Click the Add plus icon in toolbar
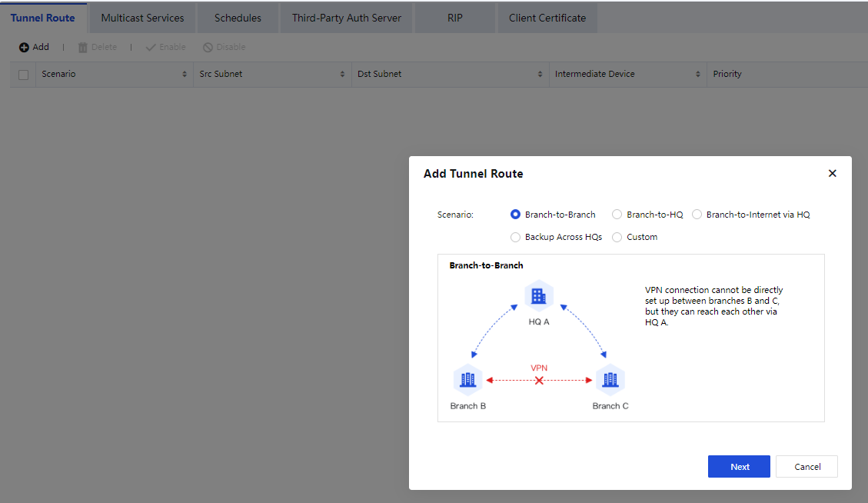 click(x=24, y=48)
